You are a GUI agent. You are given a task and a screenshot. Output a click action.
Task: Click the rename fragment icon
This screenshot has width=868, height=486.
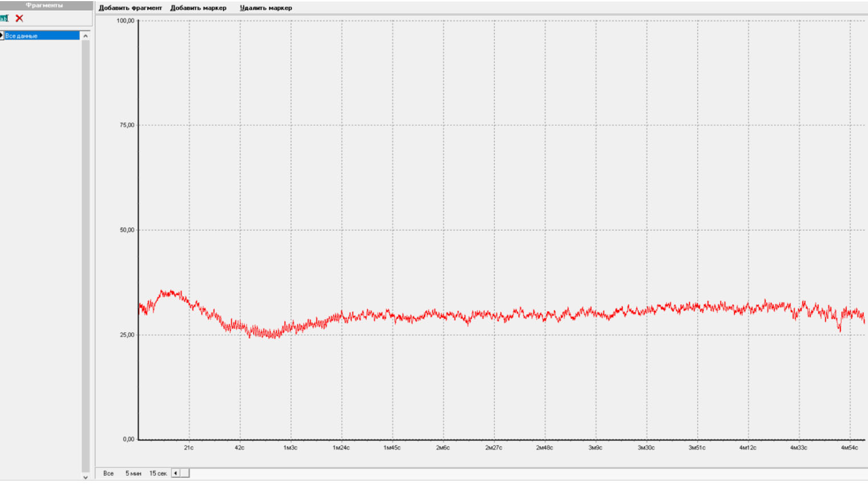[4, 18]
